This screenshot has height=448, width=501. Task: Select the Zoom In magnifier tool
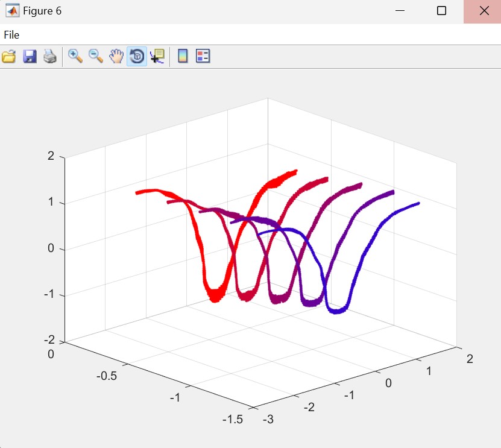(75, 57)
